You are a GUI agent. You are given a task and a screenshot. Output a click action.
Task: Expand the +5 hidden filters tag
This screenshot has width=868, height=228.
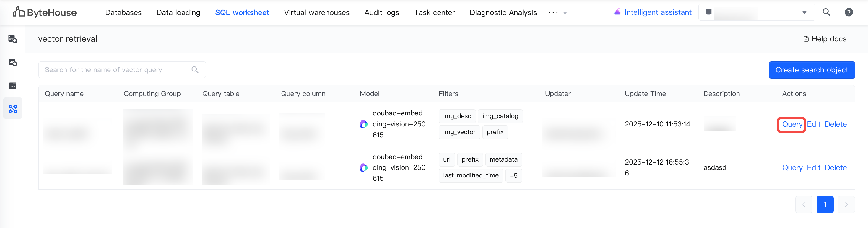(x=513, y=175)
